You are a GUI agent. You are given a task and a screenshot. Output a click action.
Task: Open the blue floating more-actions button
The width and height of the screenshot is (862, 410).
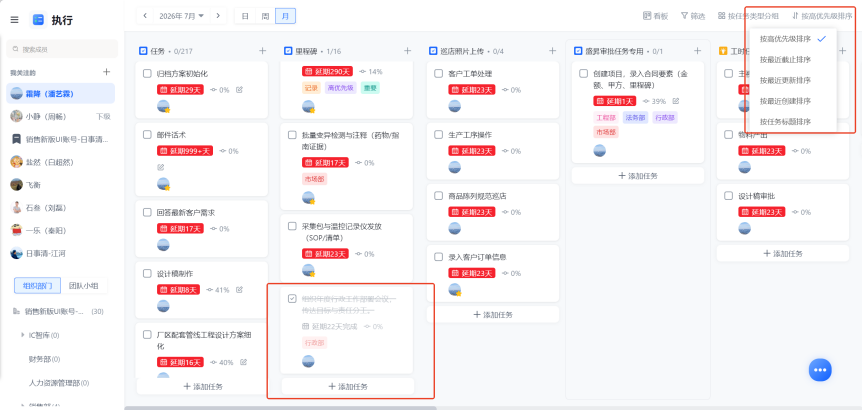pyautogui.click(x=820, y=370)
